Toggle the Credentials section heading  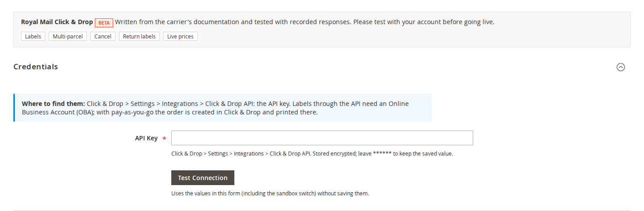point(36,67)
